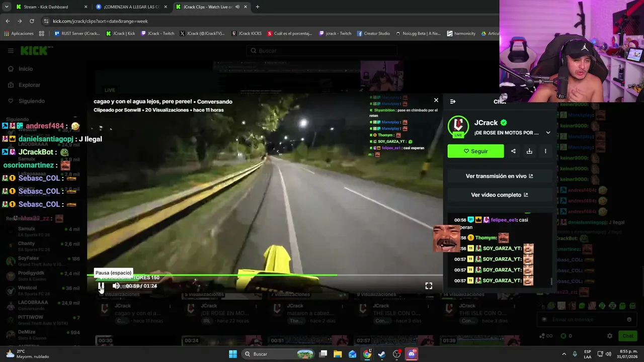The width and height of the screenshot is (644, 362).
Task: Open the Windows Start menu
Action: click(233, 354)
